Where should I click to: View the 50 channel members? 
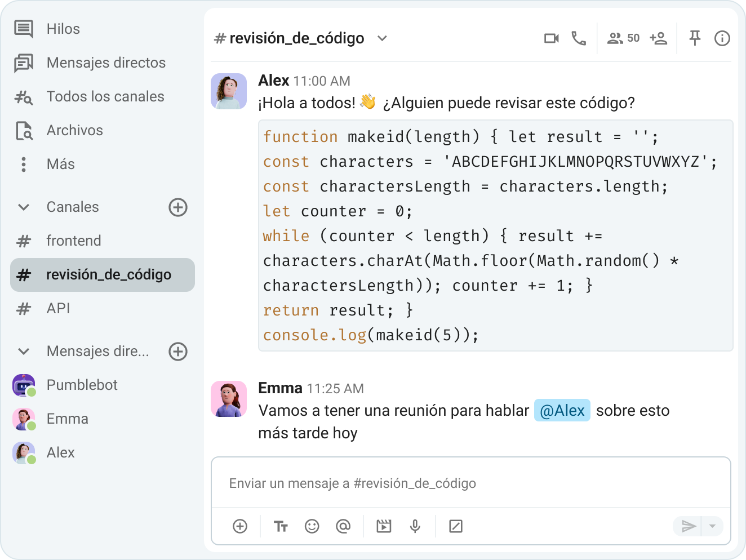click(622, 38)
